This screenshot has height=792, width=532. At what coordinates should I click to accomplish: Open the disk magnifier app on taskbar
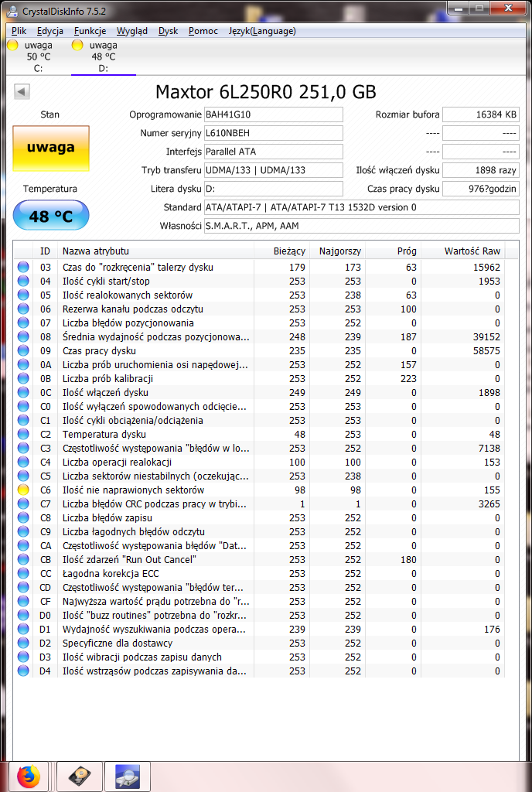(x=127, y=777)
